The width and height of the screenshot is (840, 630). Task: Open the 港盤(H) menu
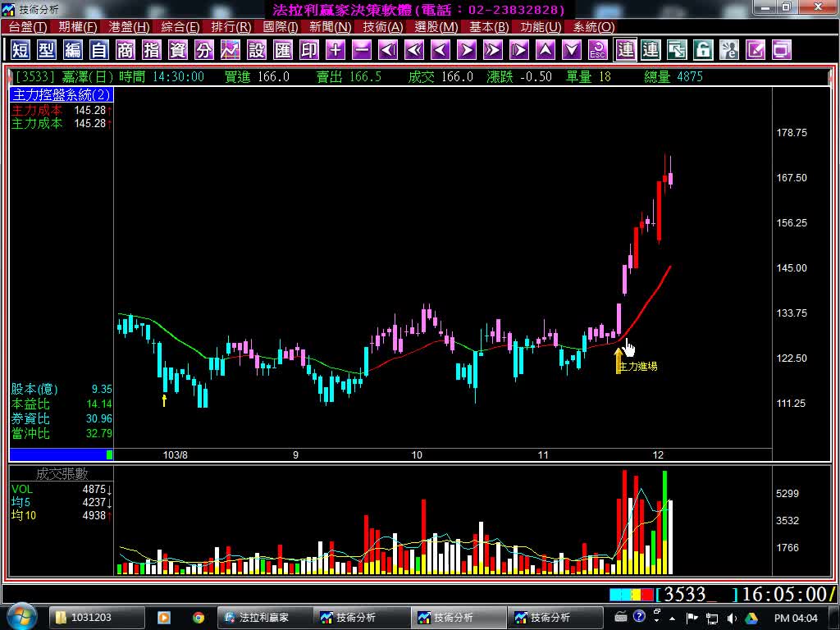click(x=129, y=27)
